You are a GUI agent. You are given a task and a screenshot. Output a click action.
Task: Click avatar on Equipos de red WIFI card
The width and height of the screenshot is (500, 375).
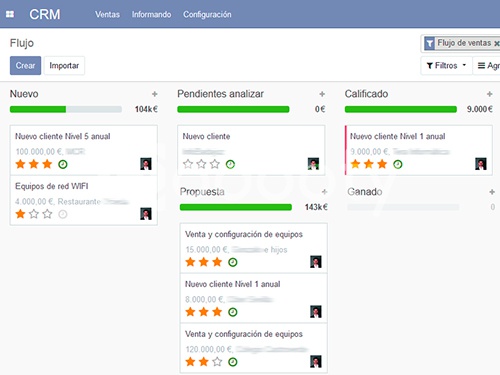coord(146,214)
